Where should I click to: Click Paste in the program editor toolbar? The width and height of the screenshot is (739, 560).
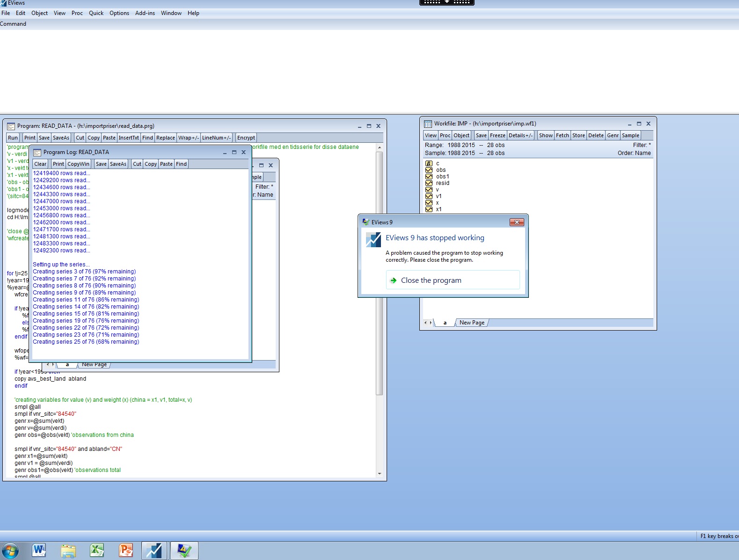coord(109,138)
